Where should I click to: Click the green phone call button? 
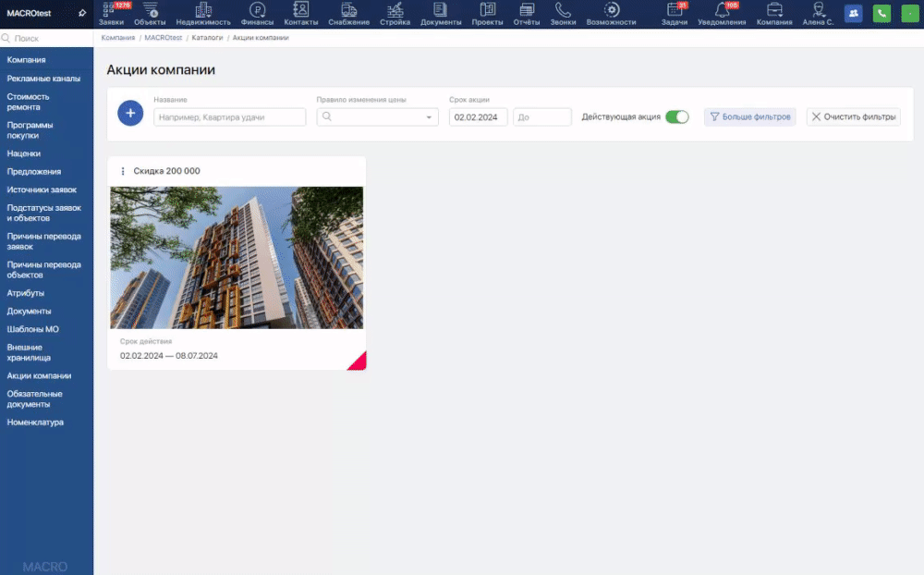882,14
